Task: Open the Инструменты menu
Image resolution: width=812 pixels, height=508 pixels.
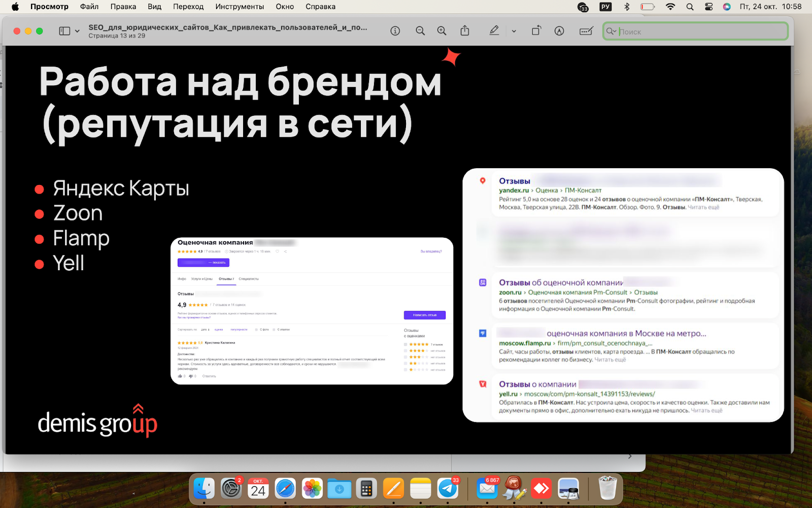Action: pyautogui.click(x=240, y=7)
